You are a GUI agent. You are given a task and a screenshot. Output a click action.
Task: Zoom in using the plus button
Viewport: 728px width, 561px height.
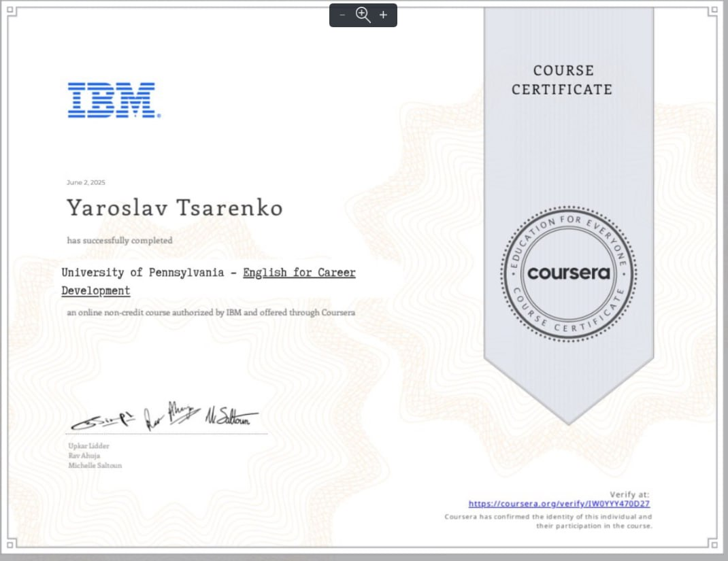(383, 15)
